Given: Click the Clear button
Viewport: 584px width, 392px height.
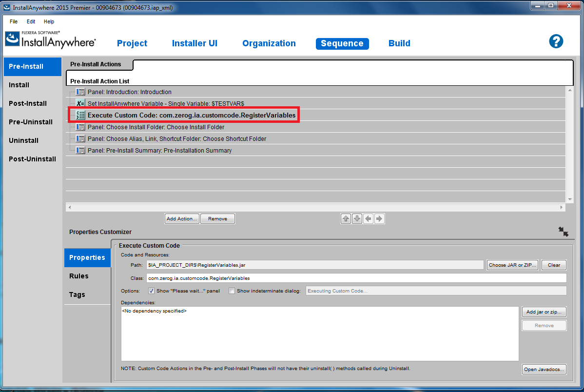Looking at the screenshot, I should tap(554, 265).
